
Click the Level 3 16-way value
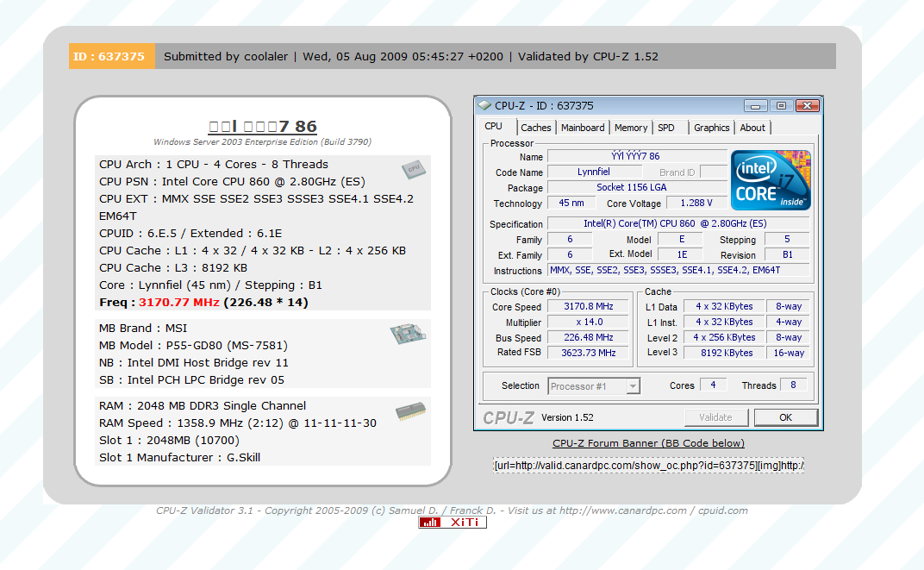pos(788,353)
